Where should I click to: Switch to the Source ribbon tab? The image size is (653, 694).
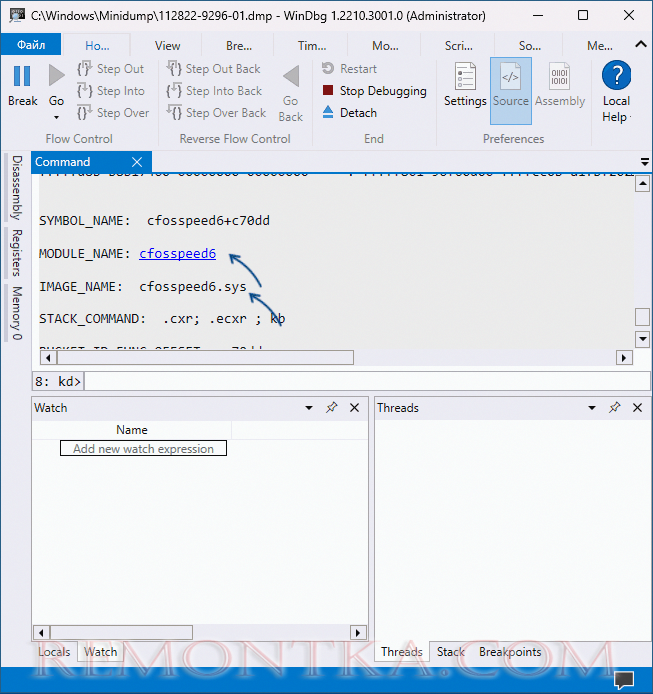(x=529, y=46)
